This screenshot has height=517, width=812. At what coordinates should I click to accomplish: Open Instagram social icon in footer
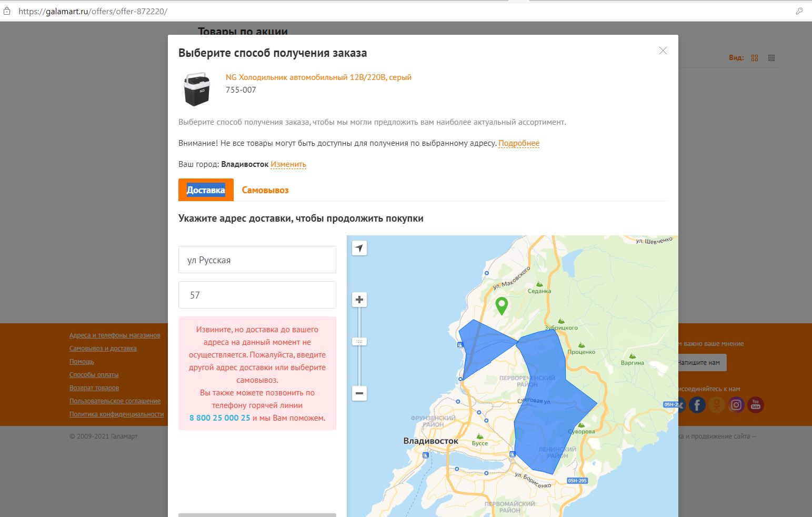pyautogui.click(x=736, y=405)
